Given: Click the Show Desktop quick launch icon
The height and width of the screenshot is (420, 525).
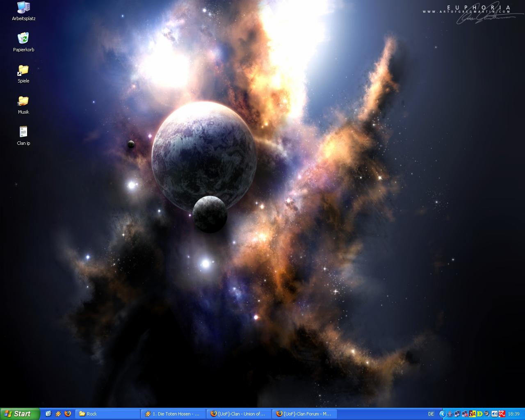Looking at the screenshot, I should (48, 414).
